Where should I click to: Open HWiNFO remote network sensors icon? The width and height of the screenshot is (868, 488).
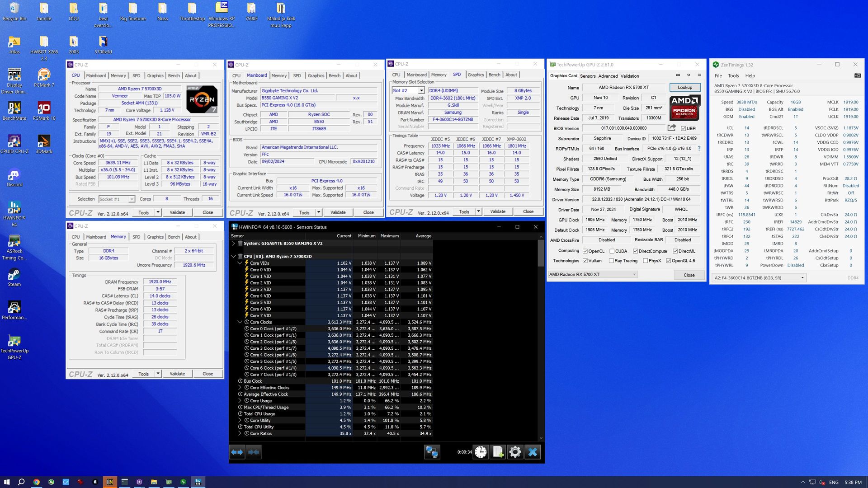point(432,452)
